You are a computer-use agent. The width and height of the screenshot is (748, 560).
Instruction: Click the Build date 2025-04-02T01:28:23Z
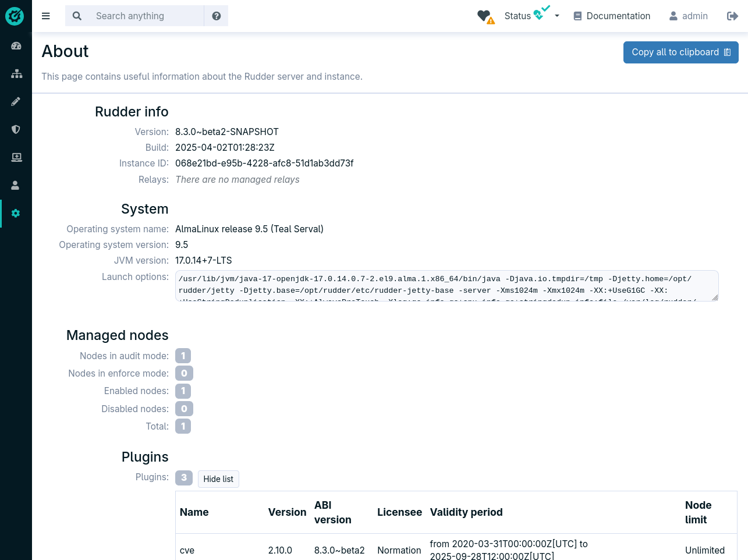coord(225,148)
